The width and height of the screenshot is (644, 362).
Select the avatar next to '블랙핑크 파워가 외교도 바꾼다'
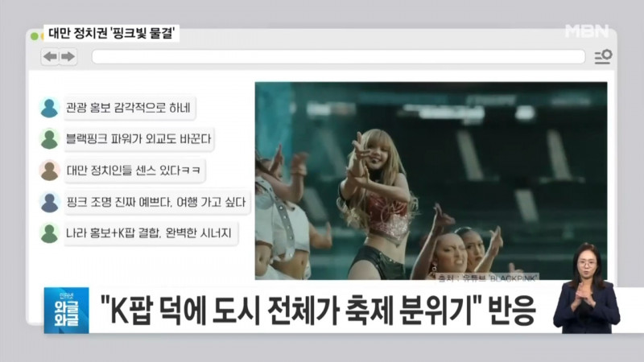pos(49,139)
